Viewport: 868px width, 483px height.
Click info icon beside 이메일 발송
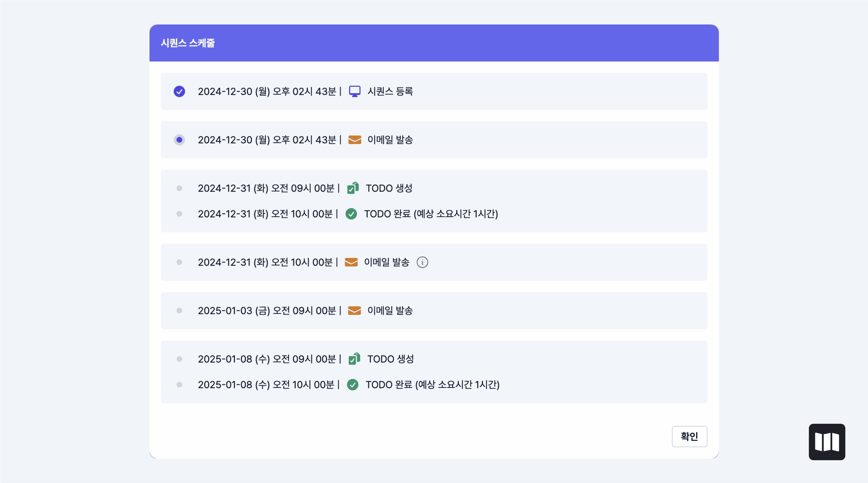click(422, 262)
